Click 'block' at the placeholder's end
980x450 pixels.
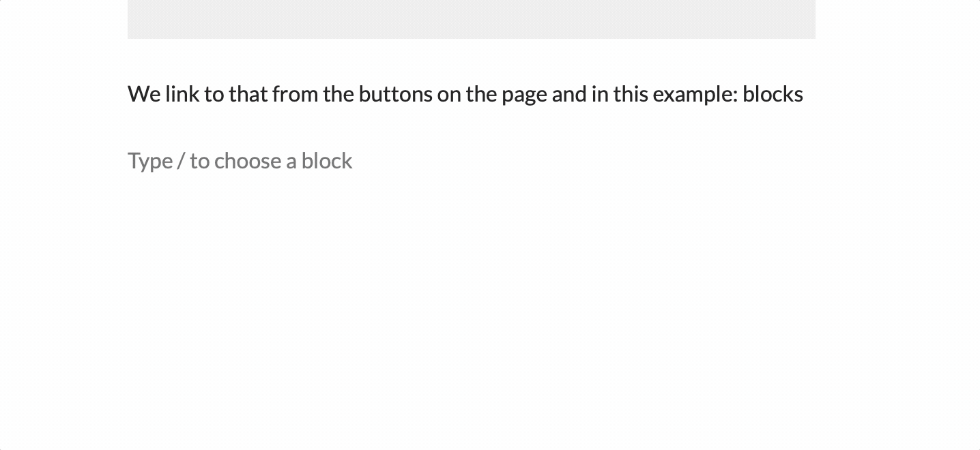click(327, 161)
